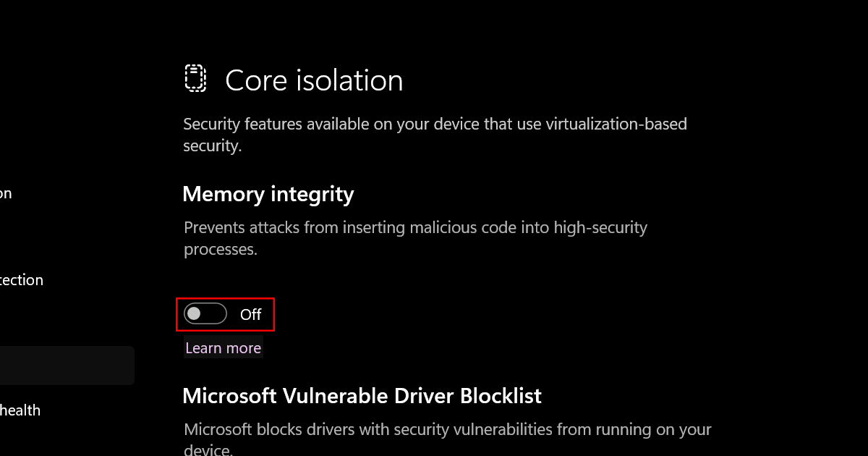This screenshot has height=456, width=868.
Task: Click the highlighted selected sidebar item
Action: click(67, 365)
